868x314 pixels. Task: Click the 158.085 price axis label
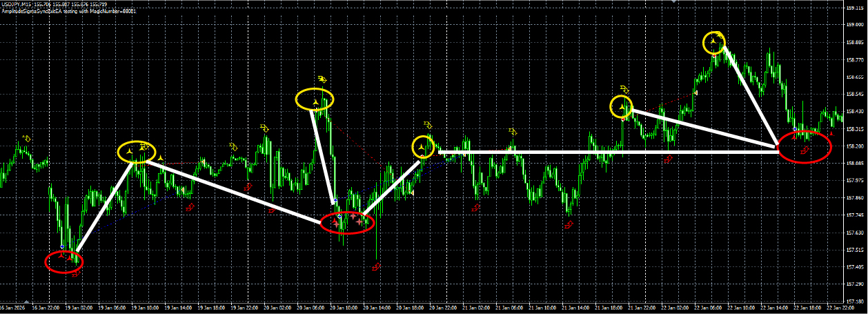pyautogui.click(x=855, y=164)
